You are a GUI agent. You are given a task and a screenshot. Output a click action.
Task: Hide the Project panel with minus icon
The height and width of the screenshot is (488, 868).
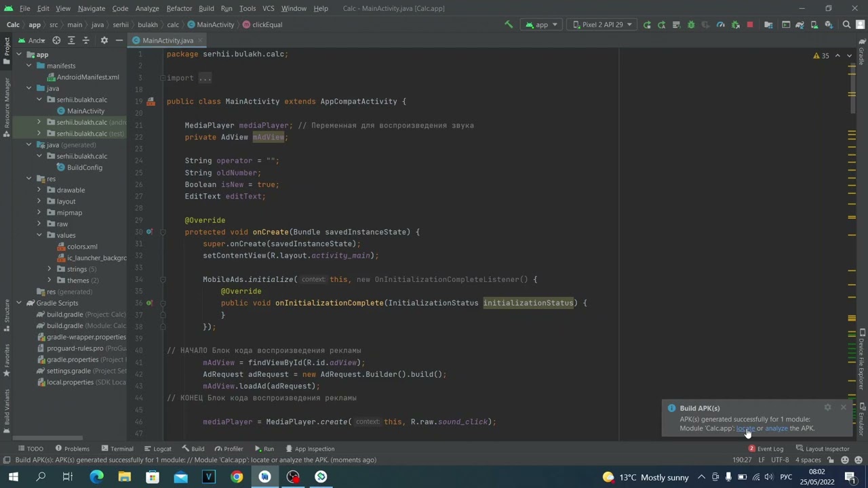click(x=119, y=40)
